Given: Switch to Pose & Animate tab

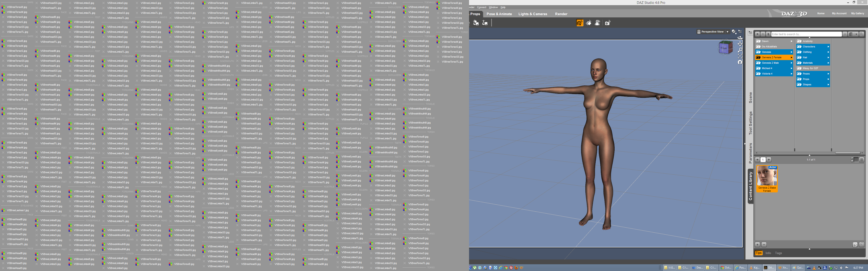Looking at the screenshot, I should [499, 14].
